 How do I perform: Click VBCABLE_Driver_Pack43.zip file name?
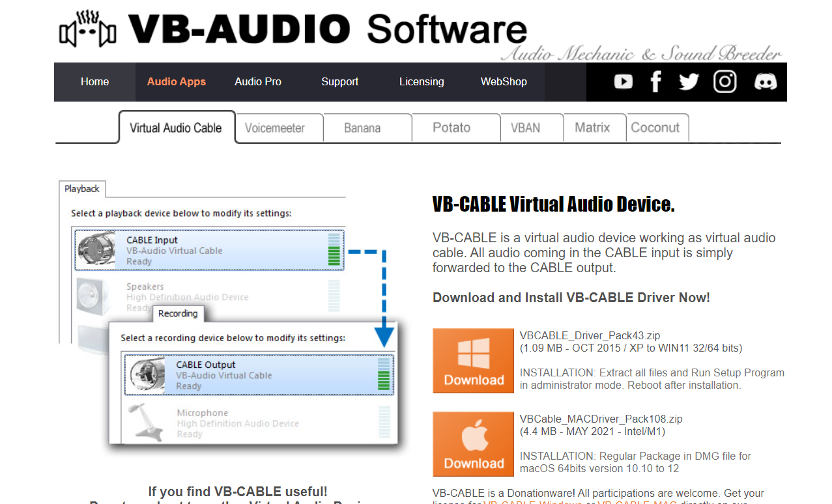[590, 336]
